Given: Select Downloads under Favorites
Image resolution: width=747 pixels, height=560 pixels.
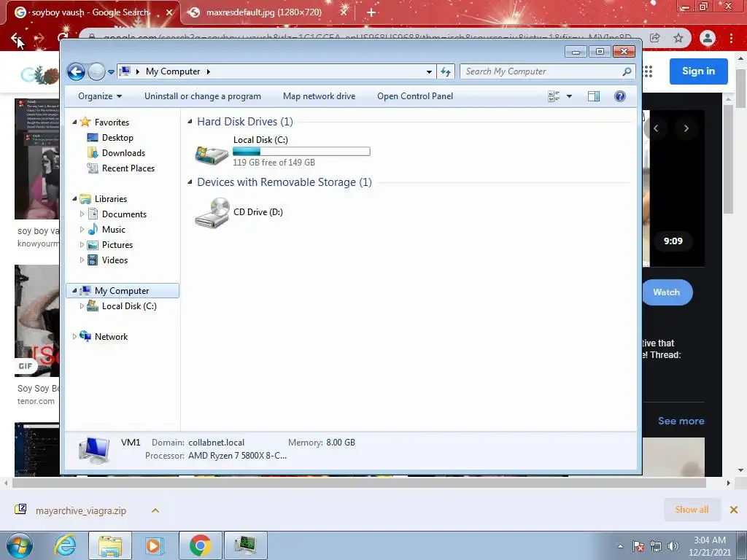Looking at the screenshot, I should (123, 153).
